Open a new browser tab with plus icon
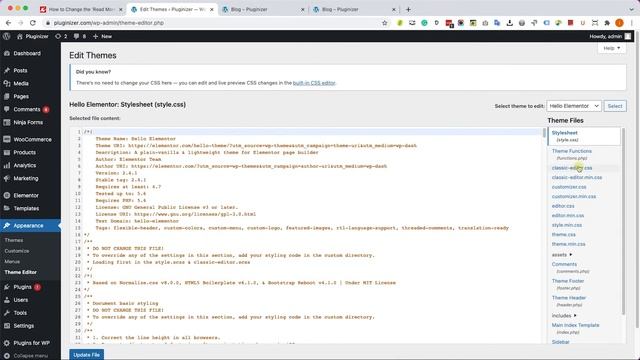Viewport: 640px width, 360px height. point(408,9)
